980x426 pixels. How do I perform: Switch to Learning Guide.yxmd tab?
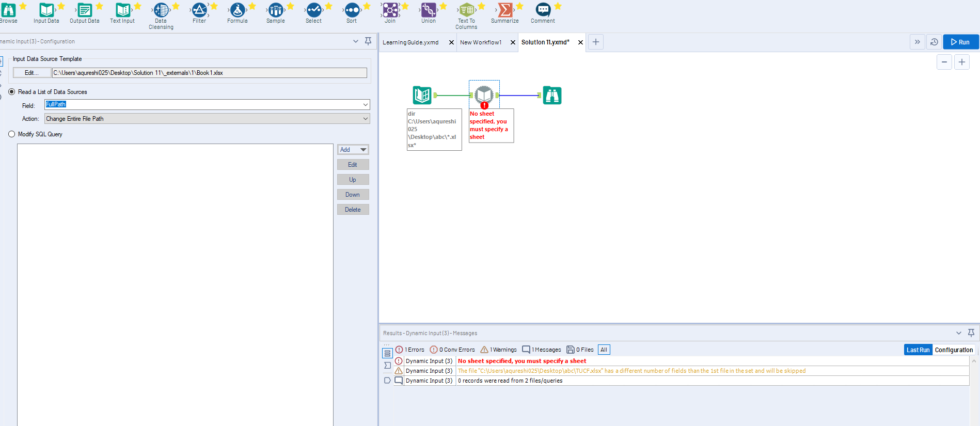pyautogui.click(x=410, y=42)
